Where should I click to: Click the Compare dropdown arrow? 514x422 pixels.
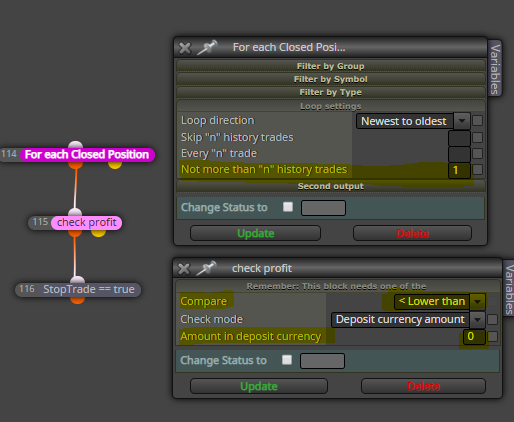tap(478, 302)
